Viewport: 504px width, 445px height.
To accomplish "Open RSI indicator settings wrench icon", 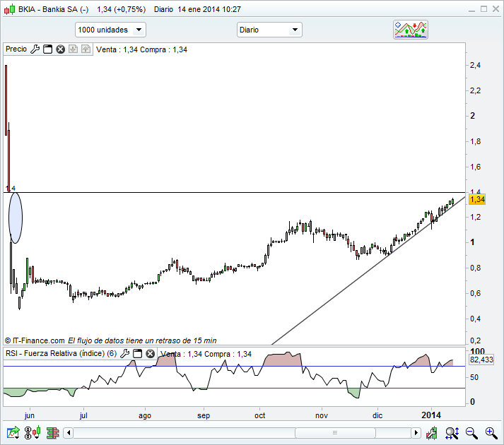I will (x=125, y=354).
